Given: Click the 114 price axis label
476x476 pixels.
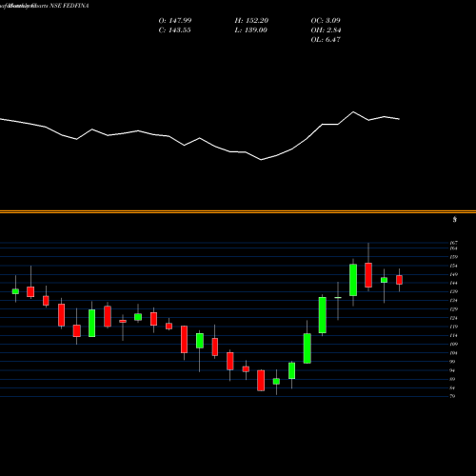Looking at the screenshot, I should coord(454,335).
